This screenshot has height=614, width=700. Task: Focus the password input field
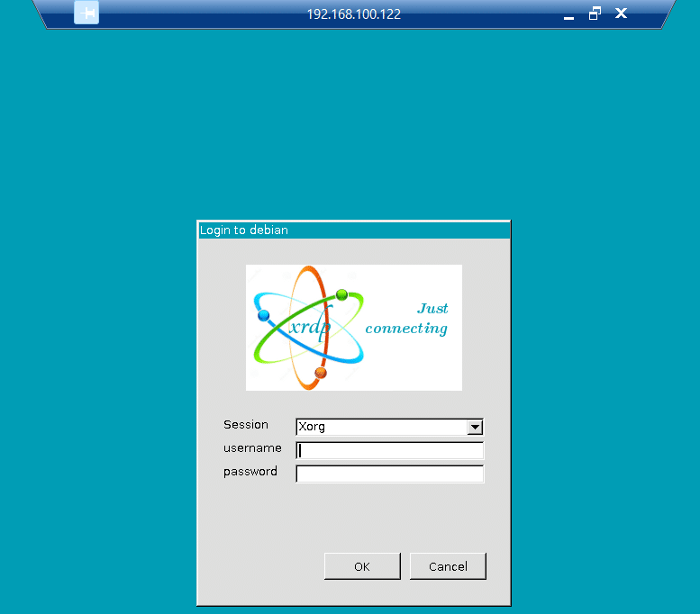click(389, 474)
